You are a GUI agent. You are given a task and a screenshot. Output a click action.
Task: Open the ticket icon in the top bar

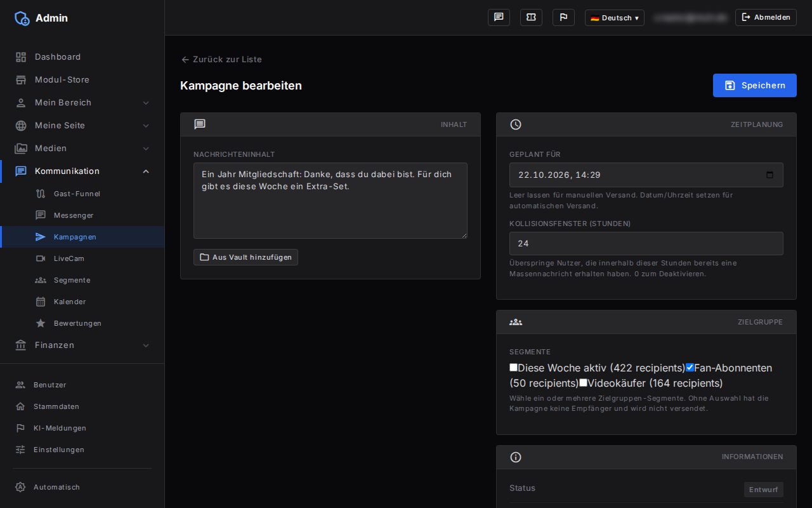click(531, 17)
